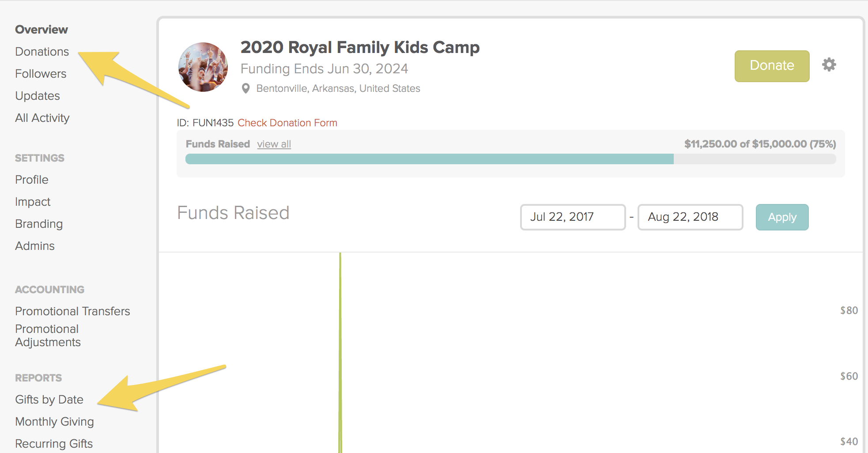The width and height of the screenshot is (868, 453).
Task: Apply the selected date range
Action: coord(782,217)
